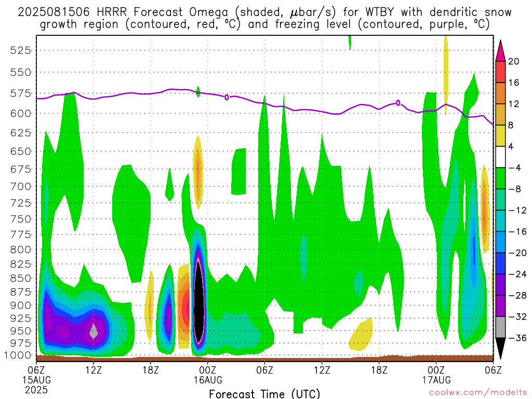Select the title line starting with growth region
The width and height of the screenshot is (532, 399).
264,25
